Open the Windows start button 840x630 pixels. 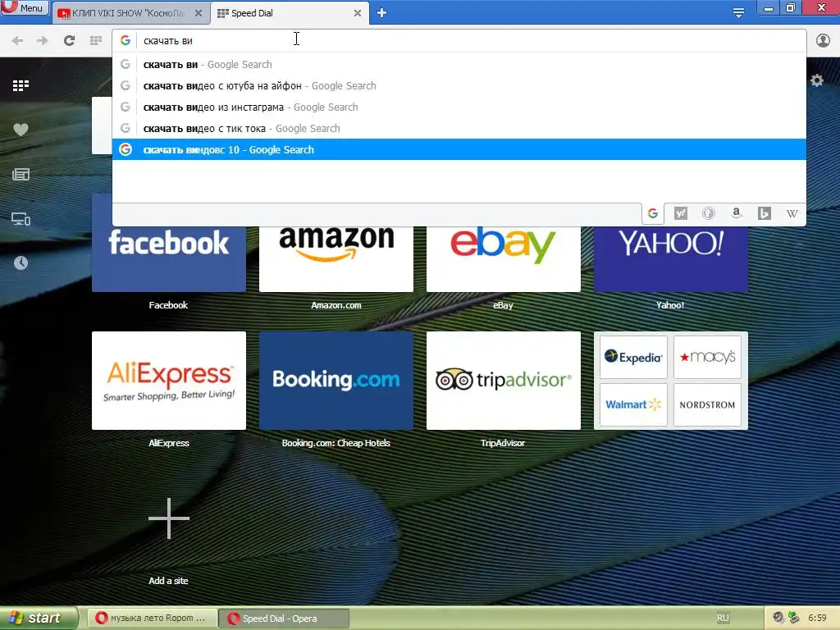click(x=39, y=619)
